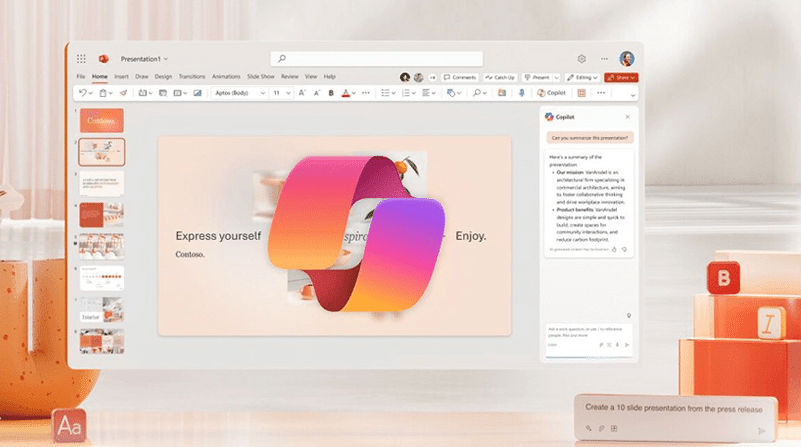Image resolution: width=801 pixels, height=447 pixels.
Task: Click the red Share button
Action: tap(621, 78)
